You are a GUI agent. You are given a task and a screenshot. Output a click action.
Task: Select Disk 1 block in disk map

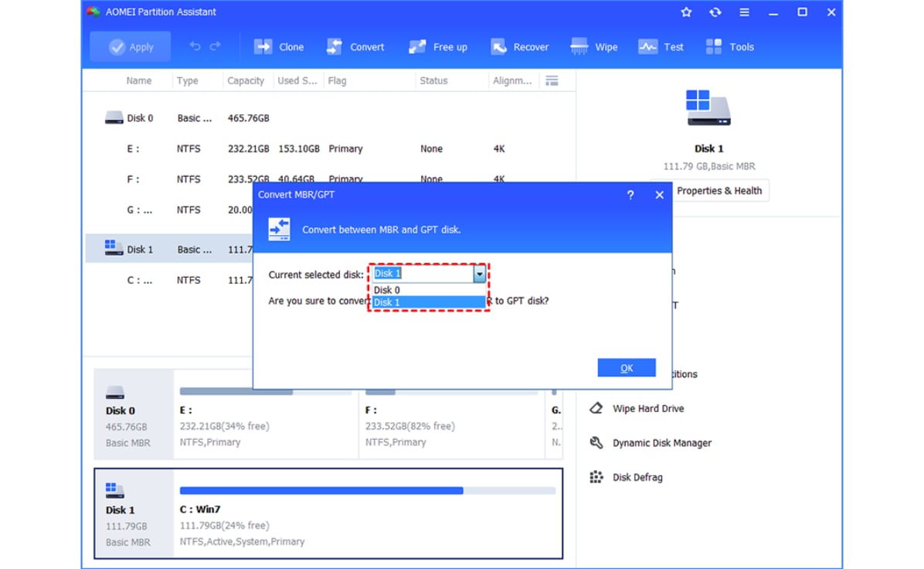[x=134, y=513]
